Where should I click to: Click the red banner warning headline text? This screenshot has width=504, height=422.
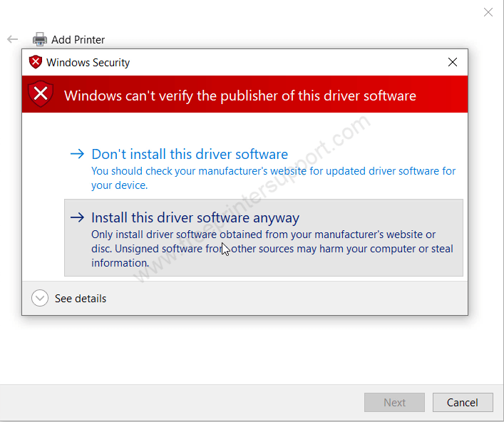[240, 96]
